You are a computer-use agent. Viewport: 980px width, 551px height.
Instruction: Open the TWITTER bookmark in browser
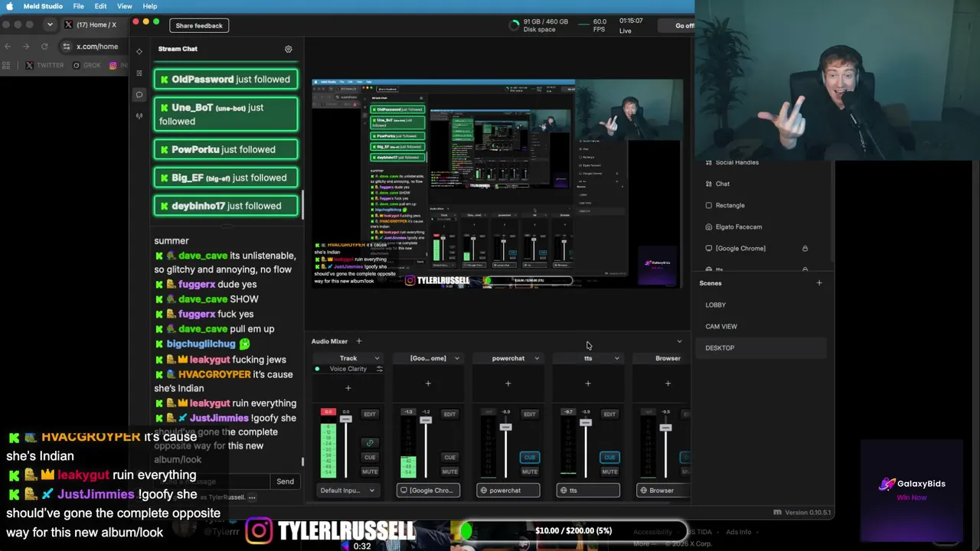pyautogui.click(x=45, y=66)
